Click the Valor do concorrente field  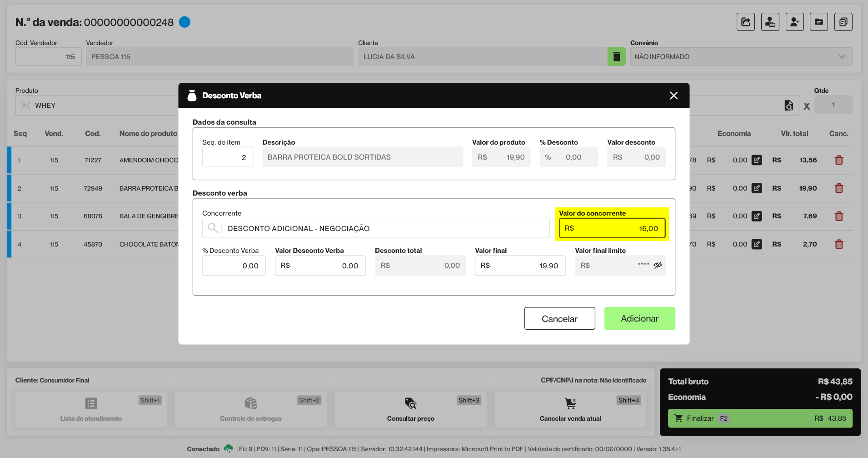pyautogui.click(x=612, y=228)
